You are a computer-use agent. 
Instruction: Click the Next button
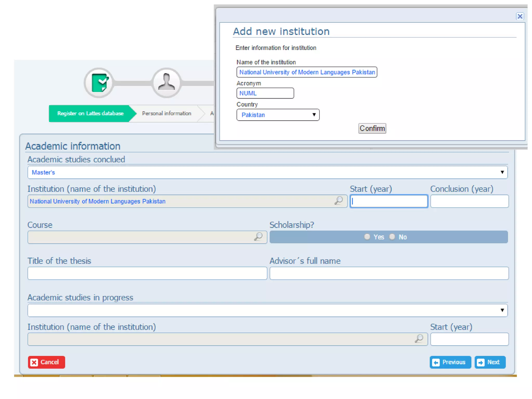pos(490,362)
